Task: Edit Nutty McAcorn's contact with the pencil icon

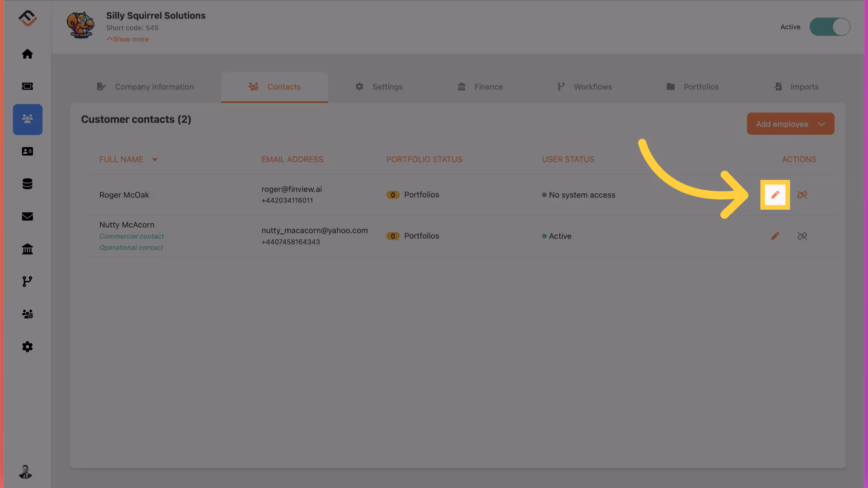Action: 775,236
